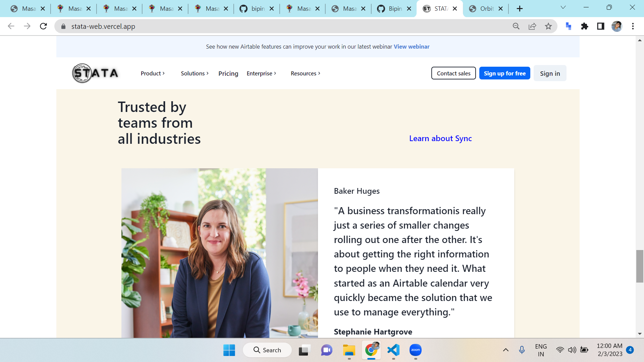Screen dimensions: 644x362
Task: Open the Enterprise menu
Action: tap(261, 73)
